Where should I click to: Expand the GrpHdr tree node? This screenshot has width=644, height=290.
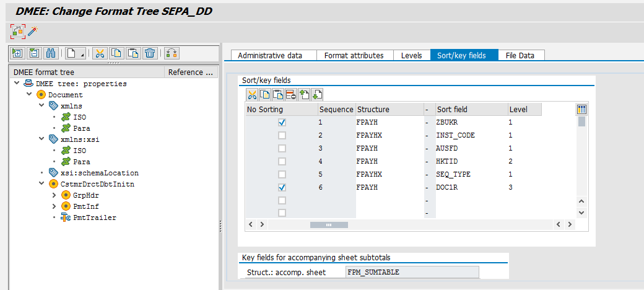(56, 195)
